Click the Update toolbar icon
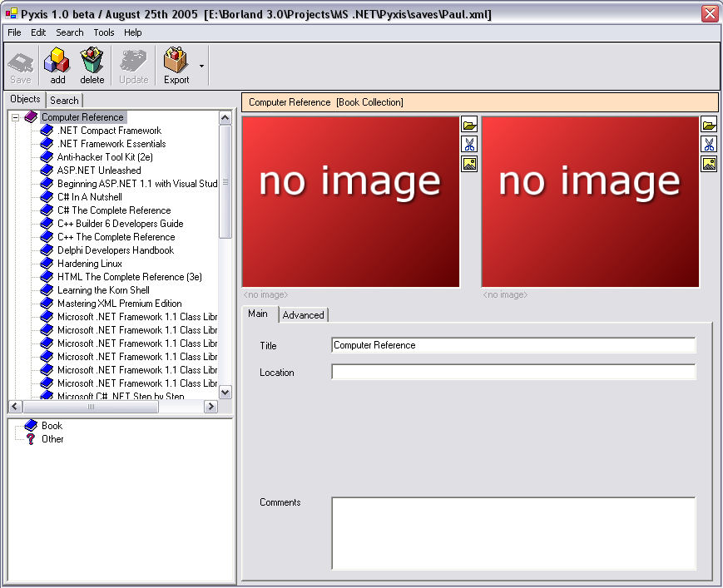Image resolution: width=723 pixels, height=588 pixels. tap(133, 62)
